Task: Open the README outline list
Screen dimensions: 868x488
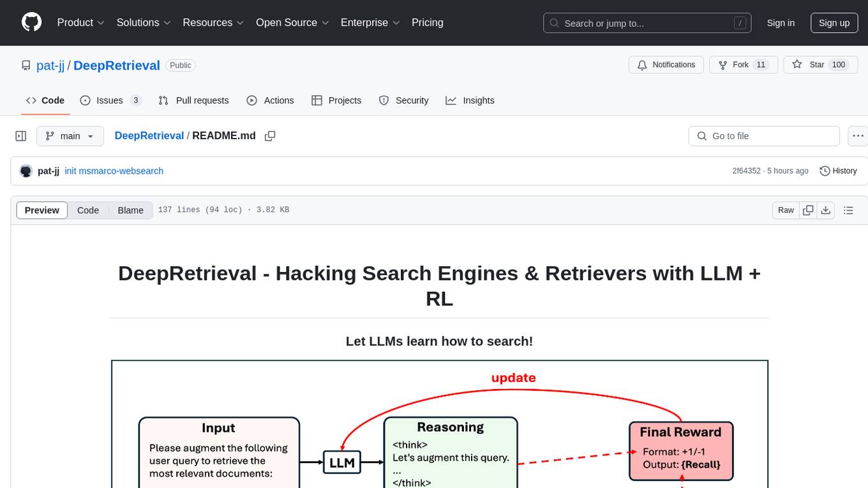Action: pos(848,210)
